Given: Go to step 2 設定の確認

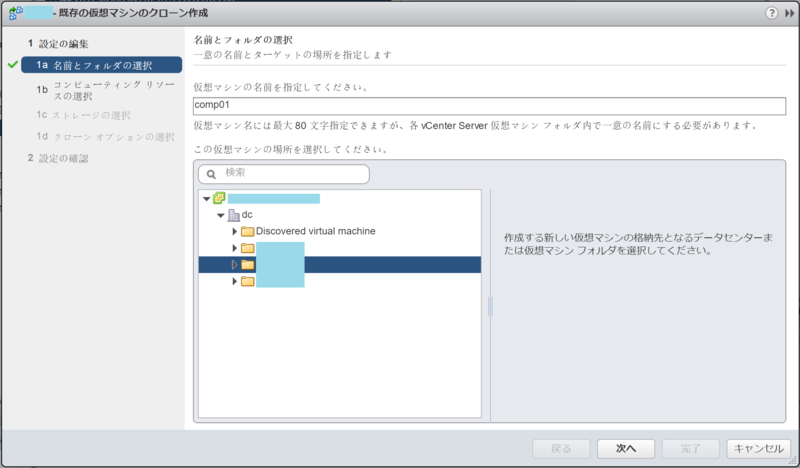Looking at the screenshot, I should tap(58, 158).
